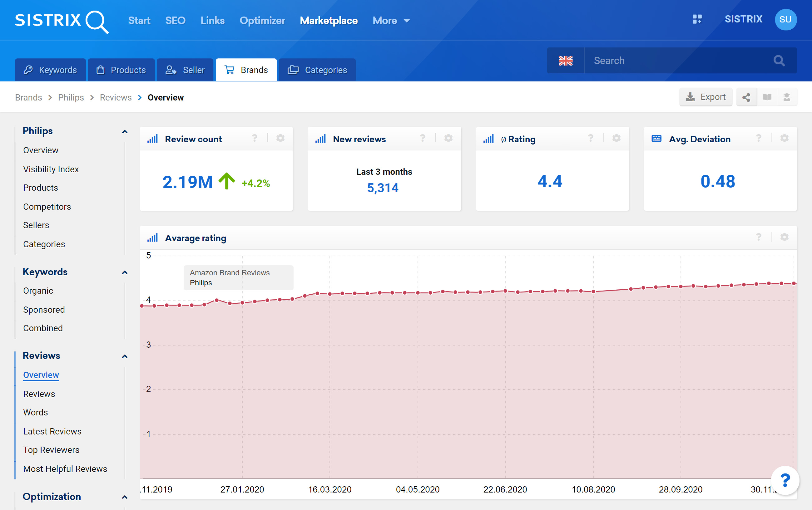Open the apps grid icon

[697, 19]
